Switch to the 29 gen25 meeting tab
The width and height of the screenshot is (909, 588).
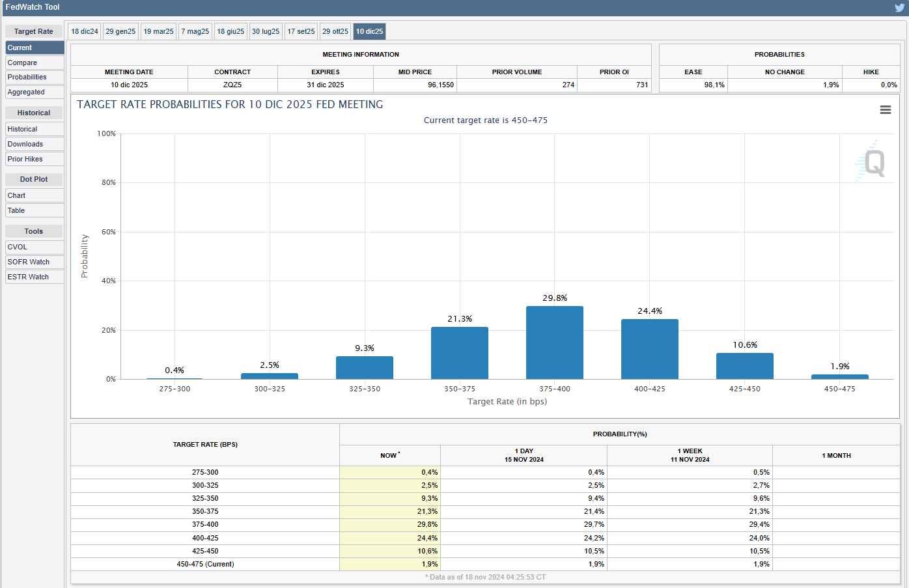[x=120, y=31]
